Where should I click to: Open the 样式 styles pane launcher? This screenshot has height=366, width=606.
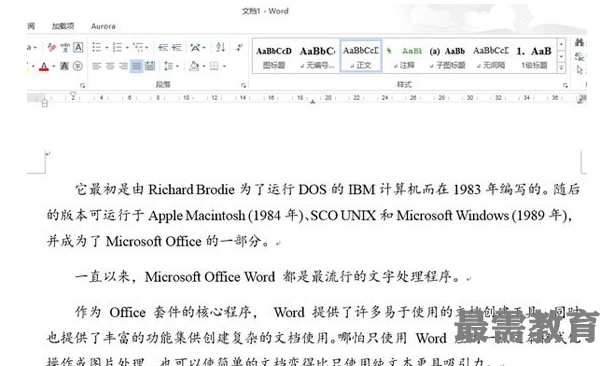pyautogui.click(x=565, y=85)
